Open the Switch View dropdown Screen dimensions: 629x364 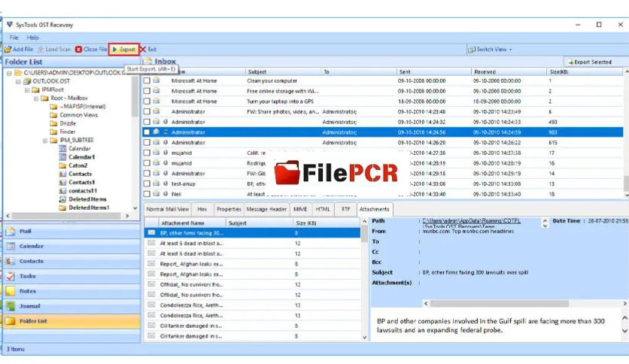[491, 50]
